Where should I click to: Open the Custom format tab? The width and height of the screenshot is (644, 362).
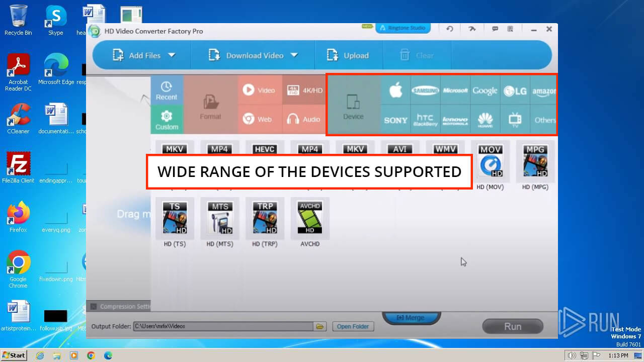[x=167, y=119]
